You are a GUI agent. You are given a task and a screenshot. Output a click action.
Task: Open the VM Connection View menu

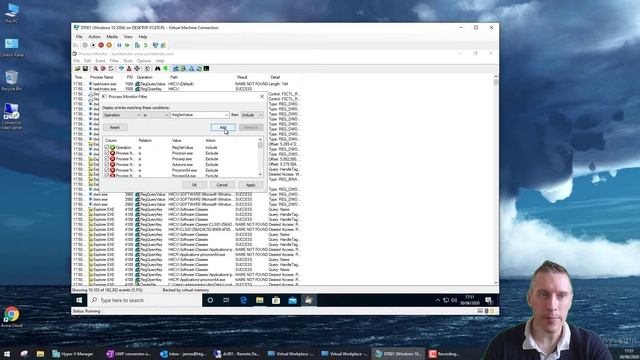(128, 37)
